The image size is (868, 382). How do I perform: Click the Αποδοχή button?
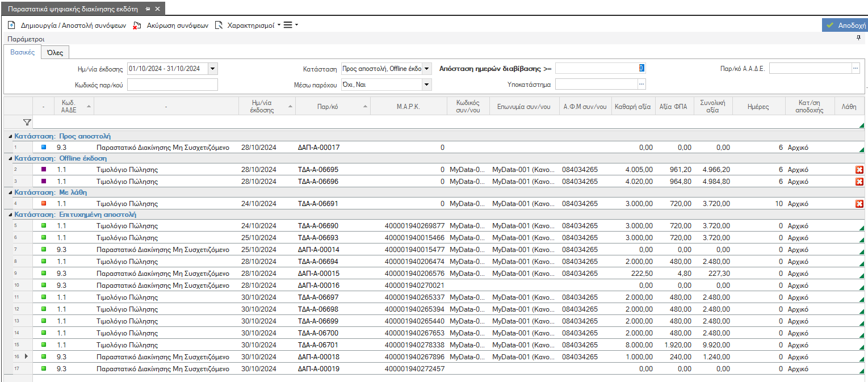click(845, 25)
